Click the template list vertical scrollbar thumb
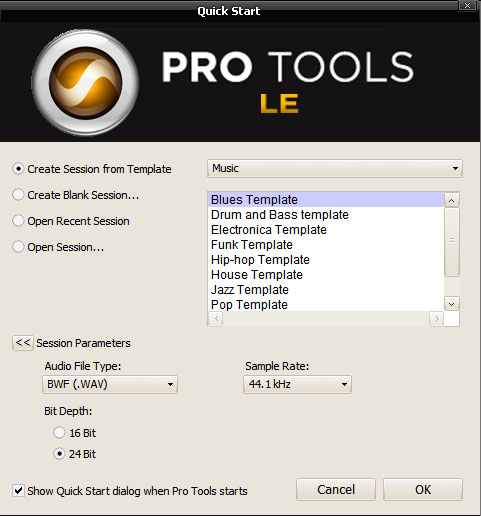This screenshot has width=481, height=516. 452,242
